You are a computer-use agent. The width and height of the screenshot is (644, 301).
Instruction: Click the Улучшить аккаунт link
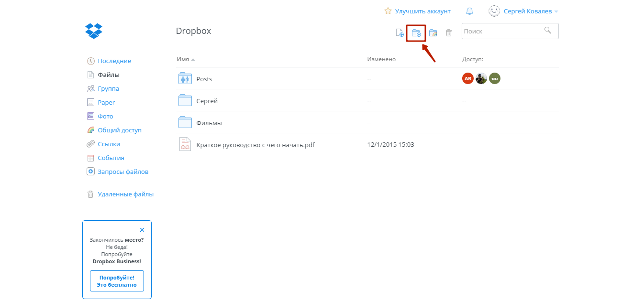coord(422,11)
